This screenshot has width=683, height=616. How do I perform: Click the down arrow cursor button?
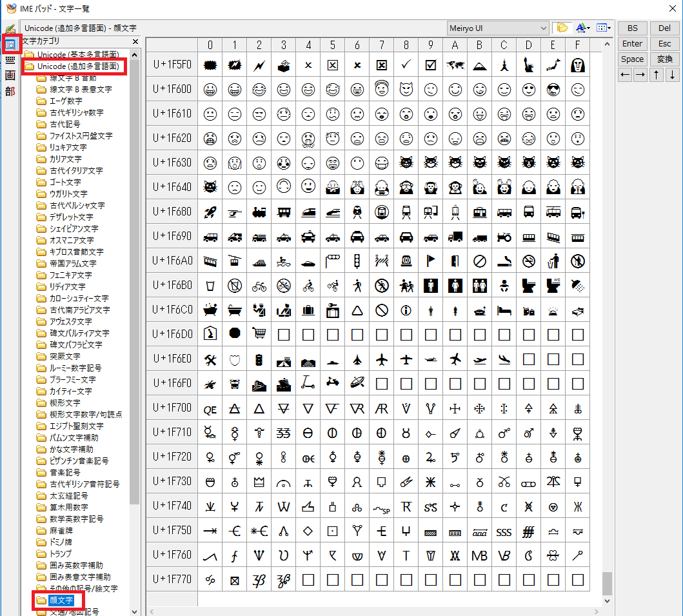point(672,74)
